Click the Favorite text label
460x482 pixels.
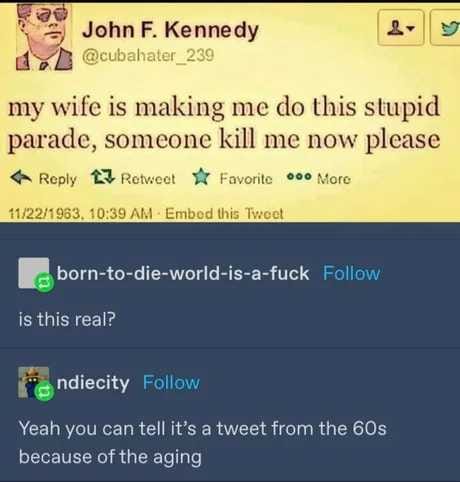pos(246,179)
